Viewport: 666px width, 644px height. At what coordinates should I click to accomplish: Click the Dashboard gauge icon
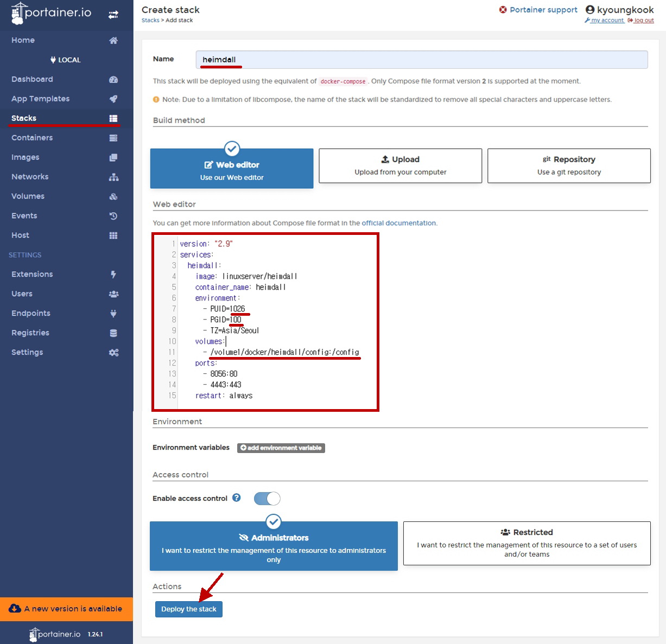coord(113,79)
